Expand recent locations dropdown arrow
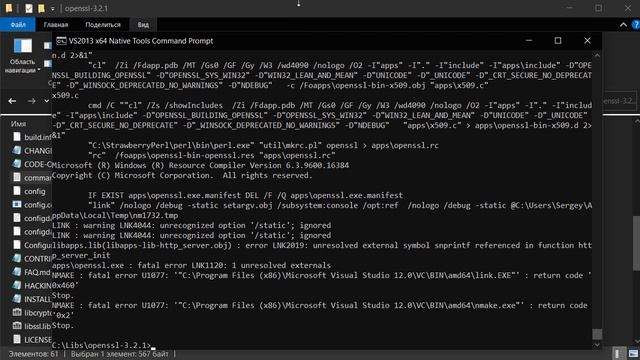 (x=47, y=101)
